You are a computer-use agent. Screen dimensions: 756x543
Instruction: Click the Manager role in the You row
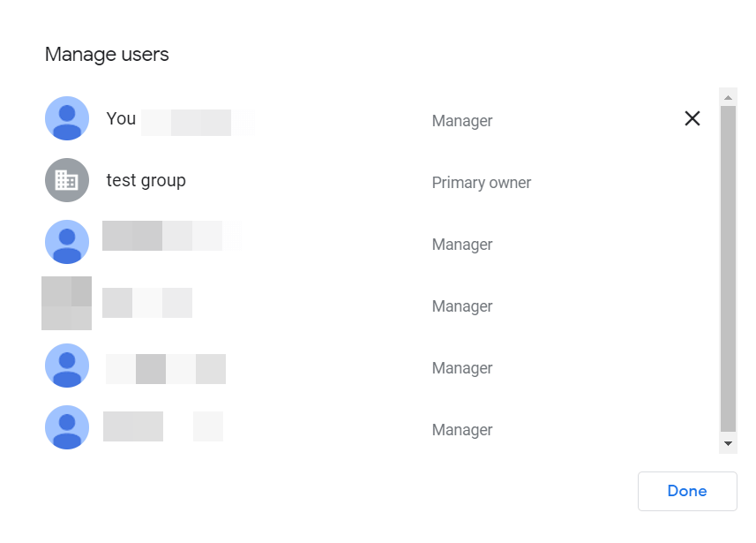pos(462,121)
